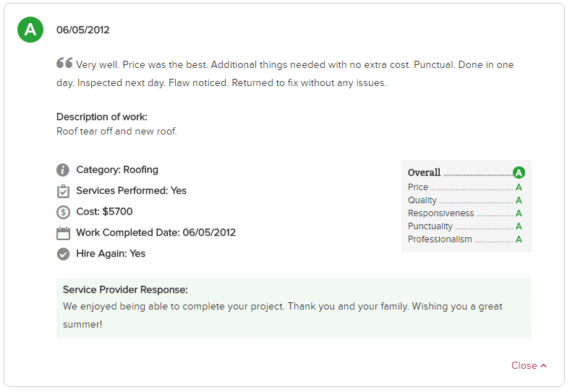570x392 pixels.
Task: Click the Punctuality grade A
Action: click(x=519, y=226)
